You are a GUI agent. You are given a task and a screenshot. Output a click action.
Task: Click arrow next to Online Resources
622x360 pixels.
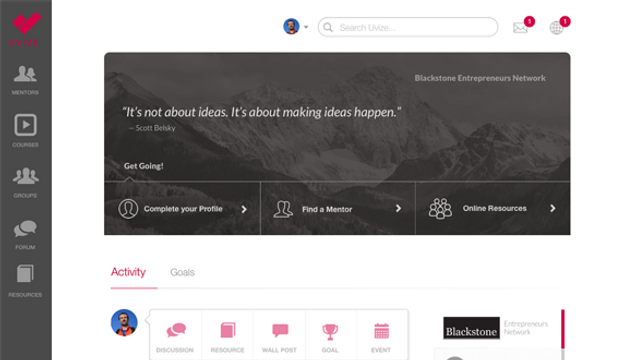(x=553, y=209)
